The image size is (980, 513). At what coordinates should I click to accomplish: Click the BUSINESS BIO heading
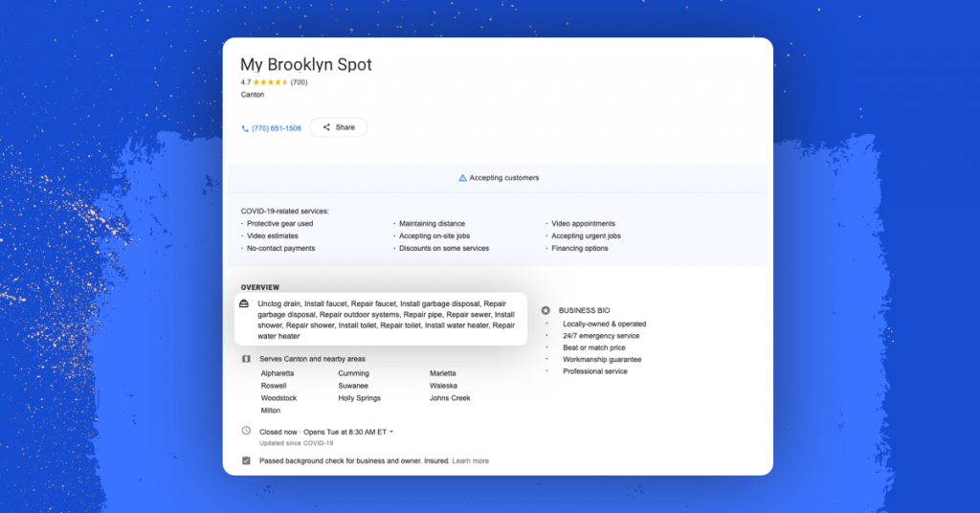(585, 310)
